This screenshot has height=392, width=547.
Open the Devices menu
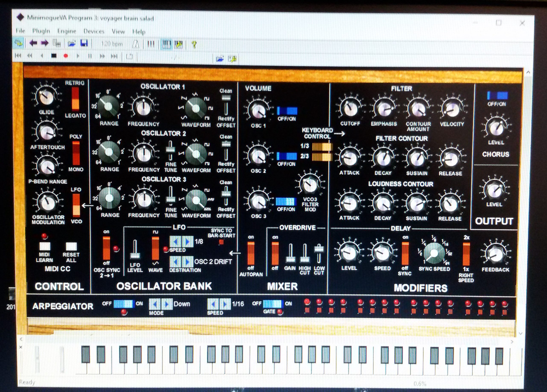tap(94, 31)
